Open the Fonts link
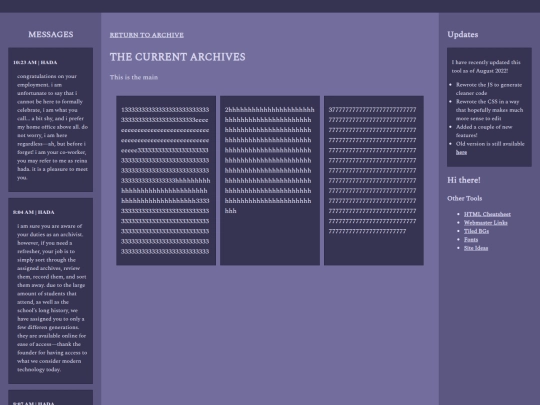This screenshot has height=405, width=540. 471,239
